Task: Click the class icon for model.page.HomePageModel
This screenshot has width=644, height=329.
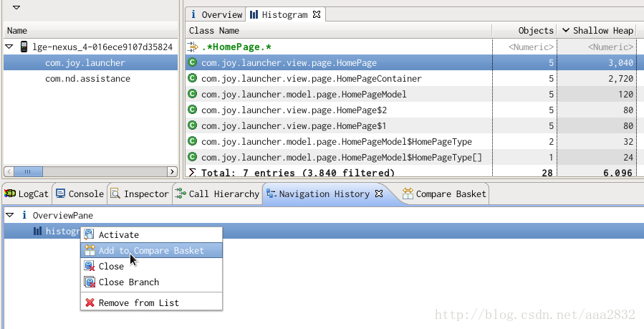Action: [192, 94]
